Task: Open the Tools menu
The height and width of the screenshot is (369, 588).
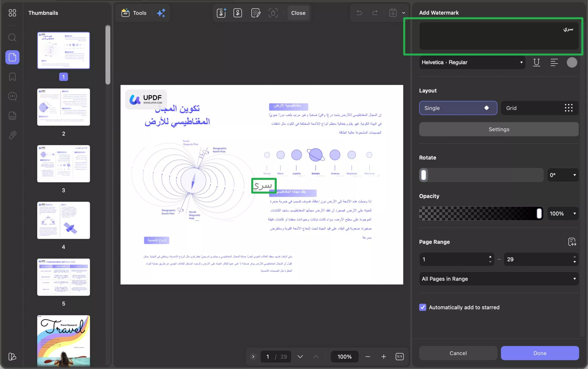Action: (134, 13)
